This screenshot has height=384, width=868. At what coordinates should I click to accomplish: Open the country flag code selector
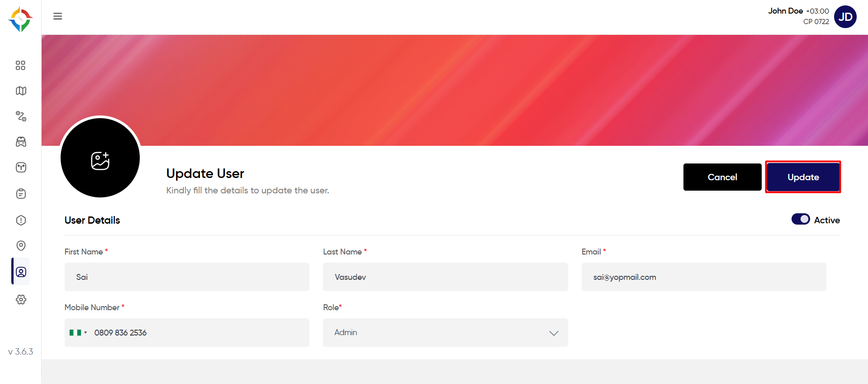[78, 332]
